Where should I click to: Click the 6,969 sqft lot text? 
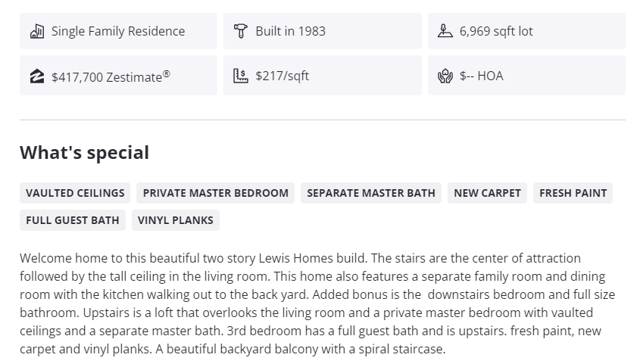[496, 31]
